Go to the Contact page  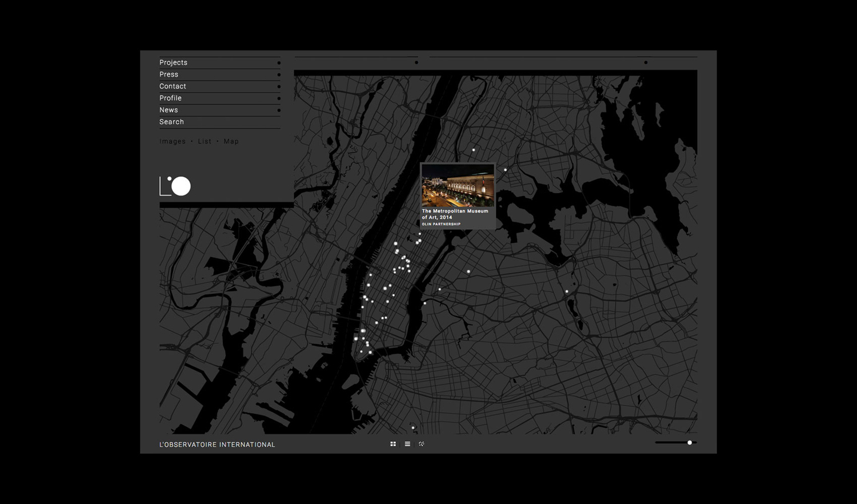tap(220, 86)
